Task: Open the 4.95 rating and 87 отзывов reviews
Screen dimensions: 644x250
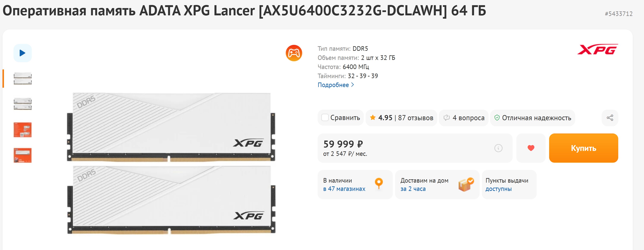Action: [x=402, y=118]
